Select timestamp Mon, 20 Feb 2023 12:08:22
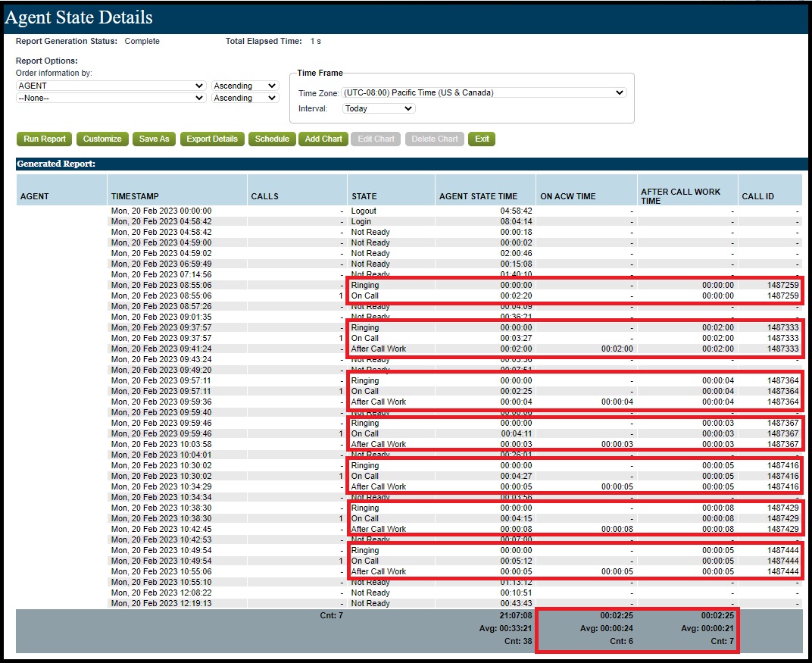812x663 pixels. tap(161, 593)
